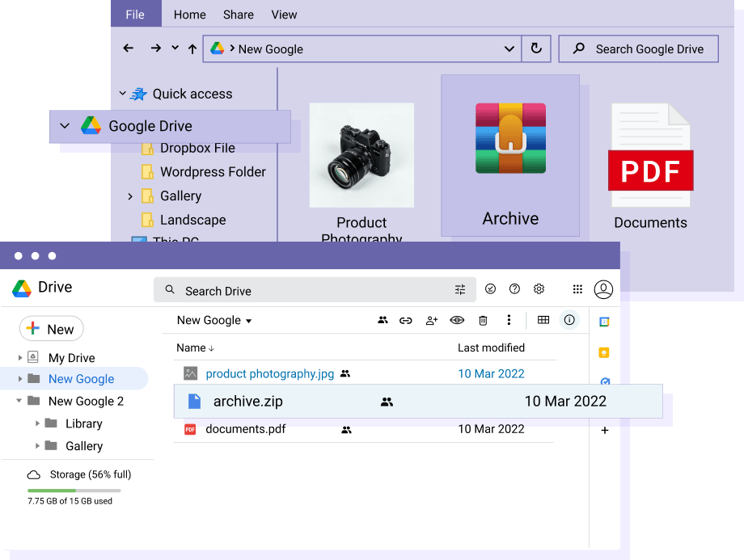The height and width of the screenshot is (560, 744).
Task: Click the get link icon
Action: [x=406, y=321]
